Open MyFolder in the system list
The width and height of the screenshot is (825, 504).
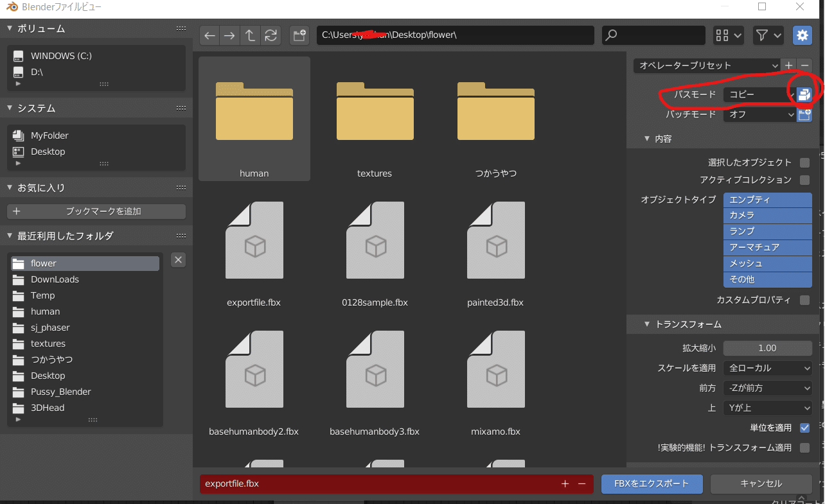[x=96, y=135]
